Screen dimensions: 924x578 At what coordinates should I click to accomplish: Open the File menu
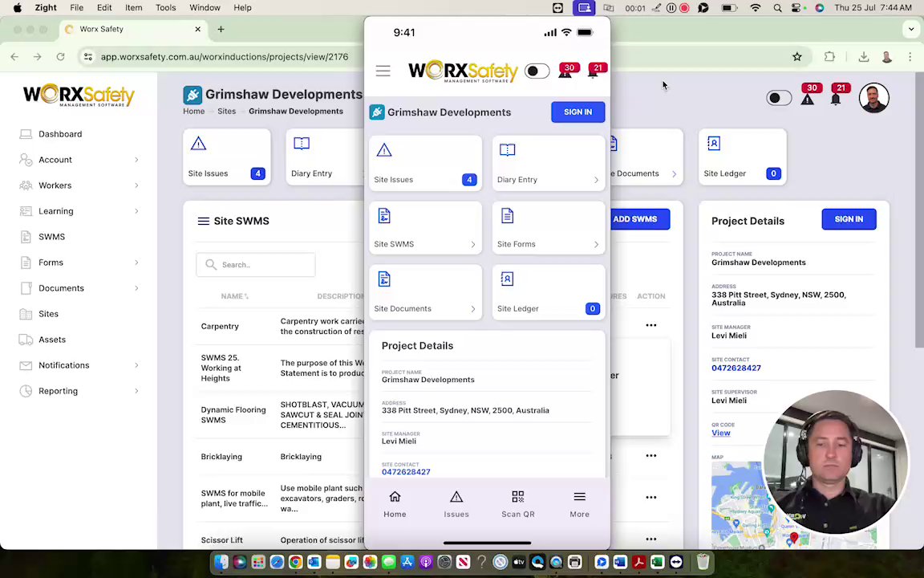pos(76,8)
